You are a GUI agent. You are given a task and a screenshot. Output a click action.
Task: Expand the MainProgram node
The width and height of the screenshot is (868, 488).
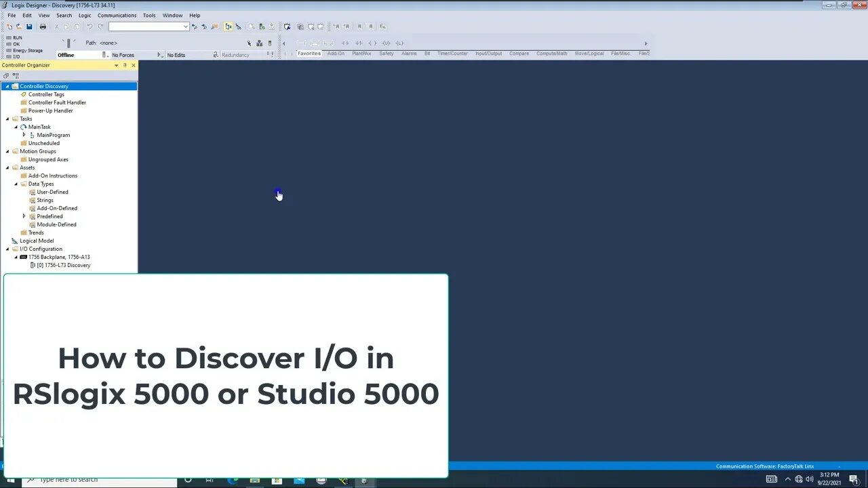point(24,135)
